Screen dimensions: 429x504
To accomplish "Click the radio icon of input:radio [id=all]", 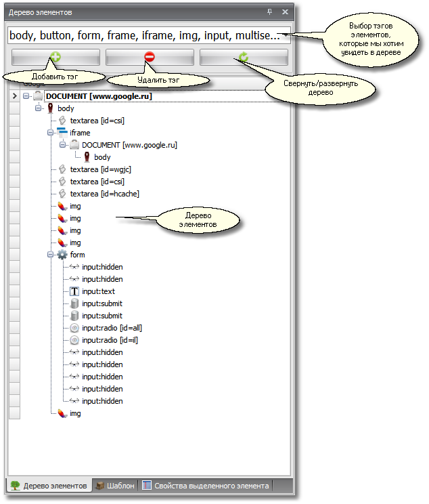I will click(x=75, y=328).
